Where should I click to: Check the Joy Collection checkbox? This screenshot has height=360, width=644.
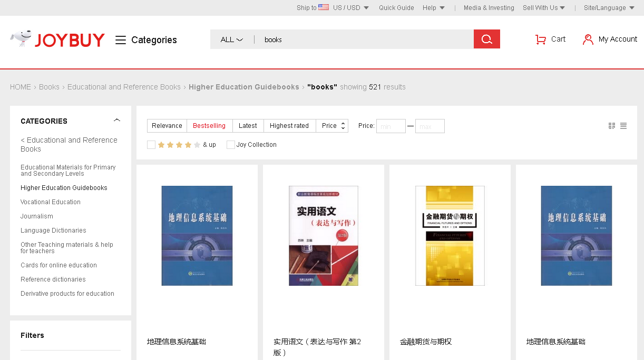[x=231, y=145]
